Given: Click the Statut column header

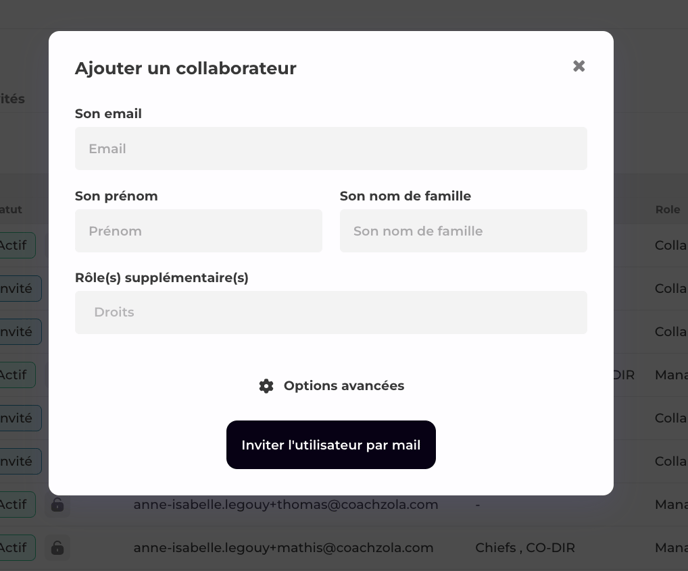Looking at the screenshot, I should [x=10, y=210].
